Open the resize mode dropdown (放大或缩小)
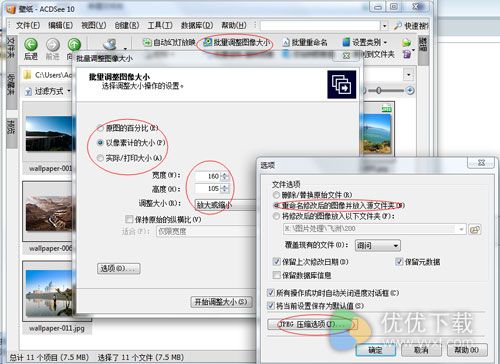Screen dimensions: 500x364 [x=225, y=205]
